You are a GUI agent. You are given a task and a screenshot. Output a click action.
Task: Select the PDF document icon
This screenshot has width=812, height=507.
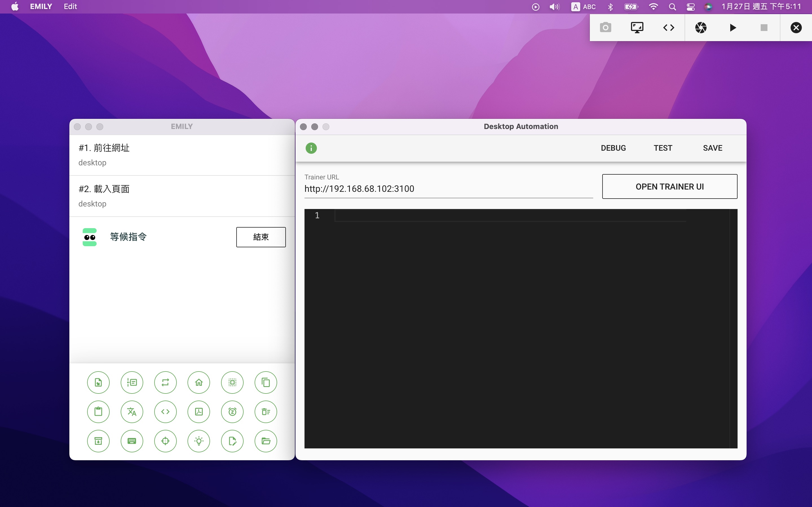point(199,412)
